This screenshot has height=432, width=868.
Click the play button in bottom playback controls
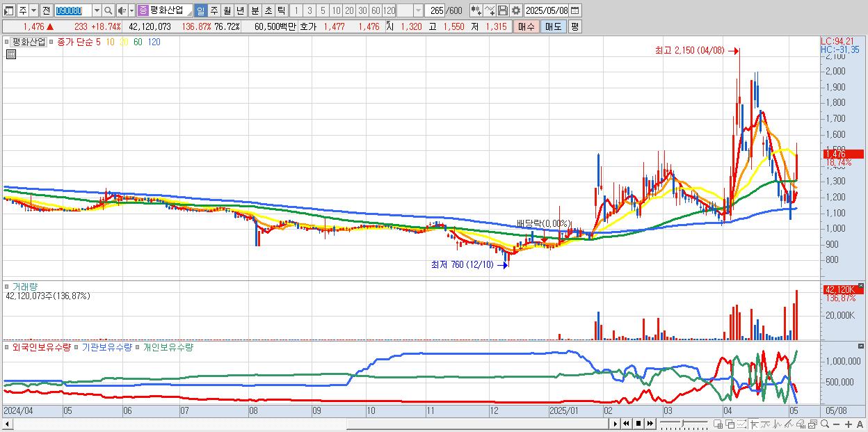(615, 424)
